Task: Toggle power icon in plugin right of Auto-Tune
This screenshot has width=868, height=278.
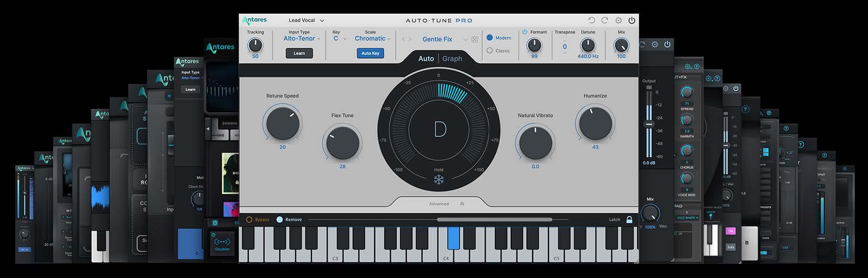Action: 668,45
